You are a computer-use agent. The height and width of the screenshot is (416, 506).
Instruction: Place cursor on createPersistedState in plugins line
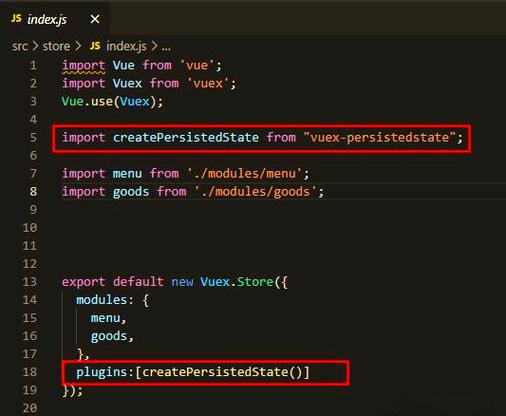tap(215, 372)
